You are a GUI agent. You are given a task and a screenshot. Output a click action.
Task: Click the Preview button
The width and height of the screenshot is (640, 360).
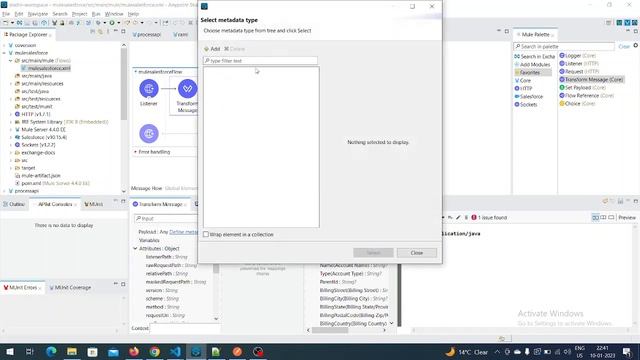[627, 218]
